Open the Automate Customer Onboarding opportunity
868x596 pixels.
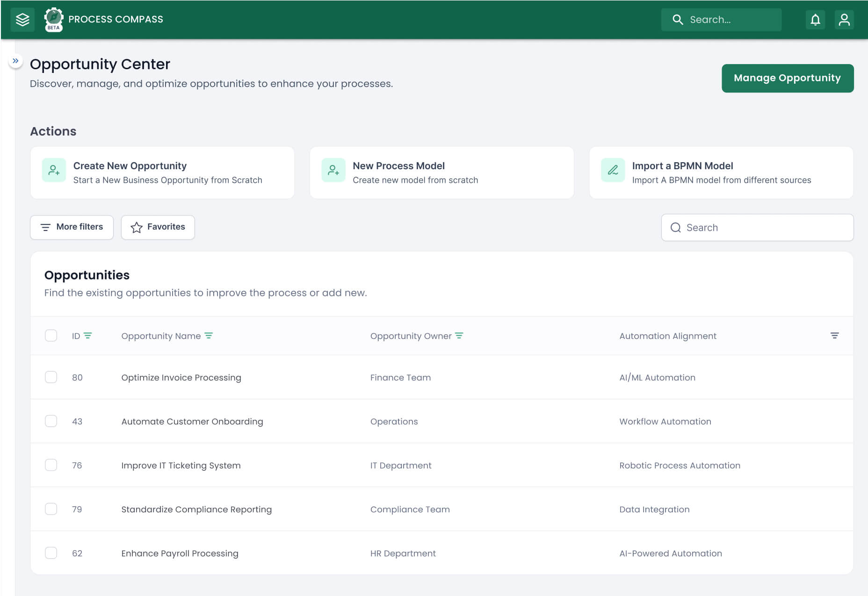point(192,422)
